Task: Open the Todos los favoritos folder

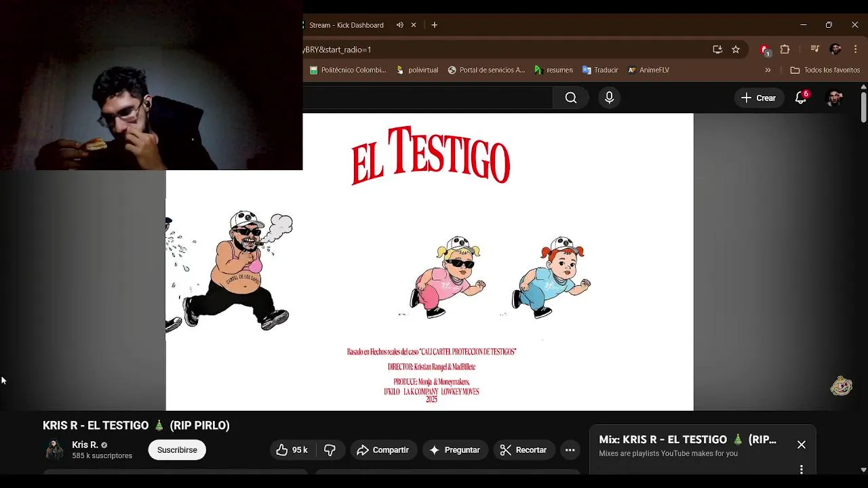Action: coord(825,70)
